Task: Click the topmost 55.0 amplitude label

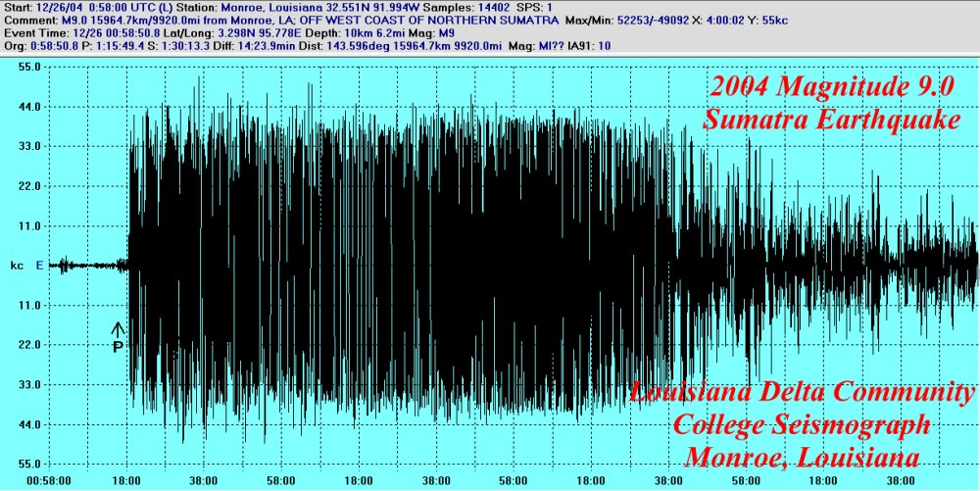Action: pos(28,67)
